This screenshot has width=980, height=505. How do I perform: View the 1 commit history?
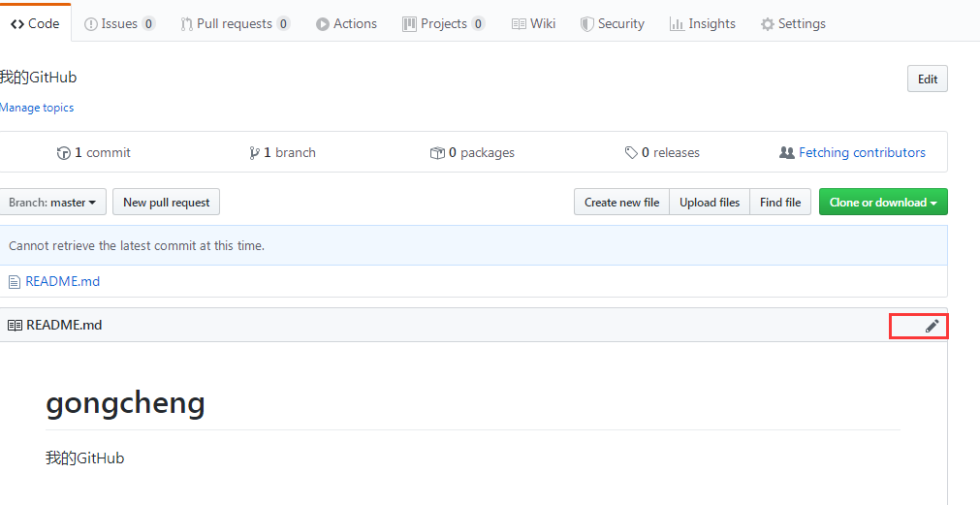(93, 152)
